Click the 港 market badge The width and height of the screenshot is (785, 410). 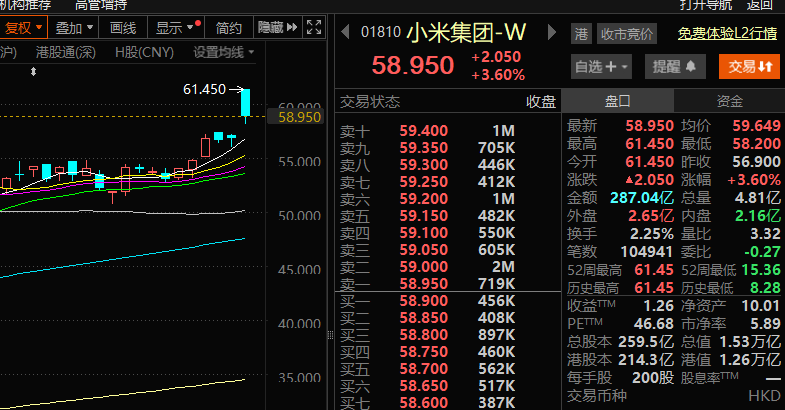[x=581, y=34]
